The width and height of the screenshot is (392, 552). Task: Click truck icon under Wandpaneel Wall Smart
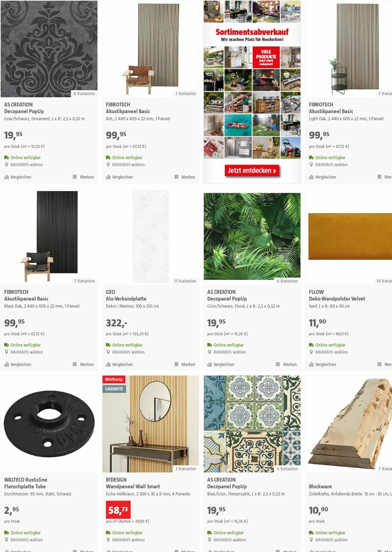coord(108,533)
